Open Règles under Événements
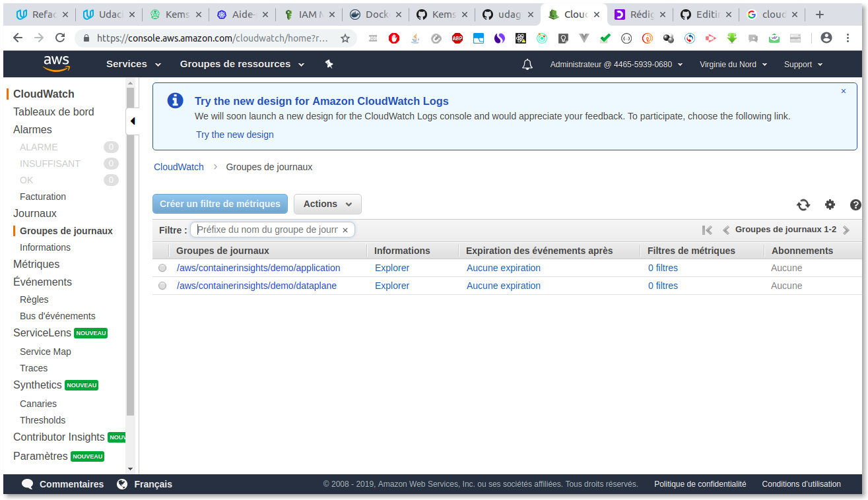This screenshot has width=868, height=500. click(x=34, y=299)
